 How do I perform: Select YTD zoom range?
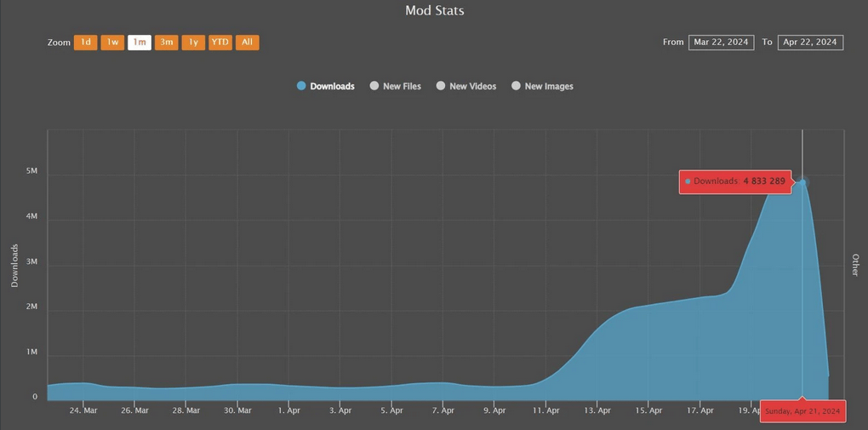coord(220,43)
